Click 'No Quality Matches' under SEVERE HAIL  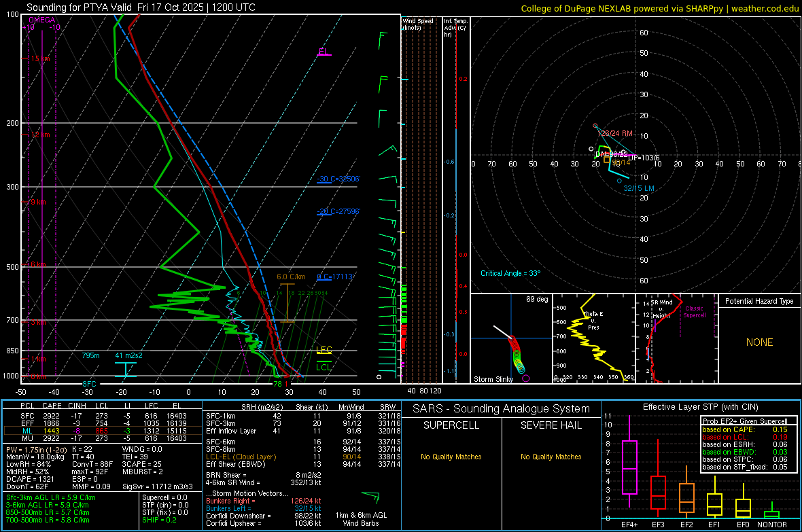(x=551, y=457)
